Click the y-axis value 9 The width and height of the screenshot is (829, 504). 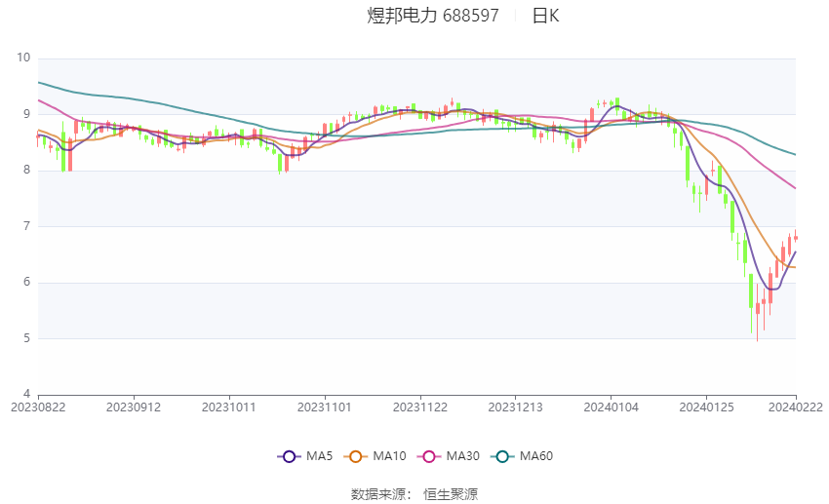click(27, 114)
